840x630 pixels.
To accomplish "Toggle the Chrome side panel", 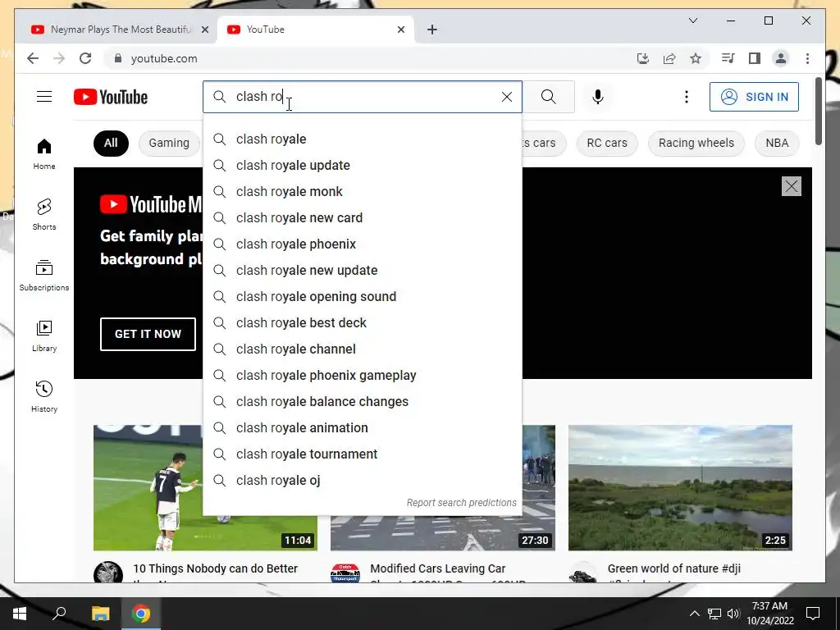I will pos(755,58).
